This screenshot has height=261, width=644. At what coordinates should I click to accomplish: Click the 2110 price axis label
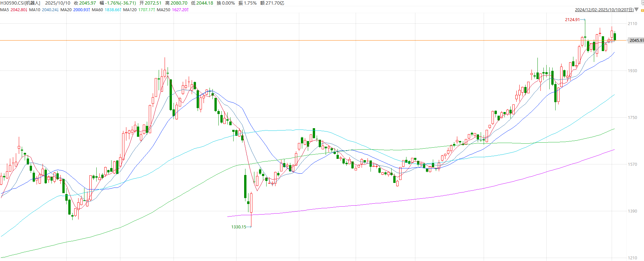[x=632, y=24]
